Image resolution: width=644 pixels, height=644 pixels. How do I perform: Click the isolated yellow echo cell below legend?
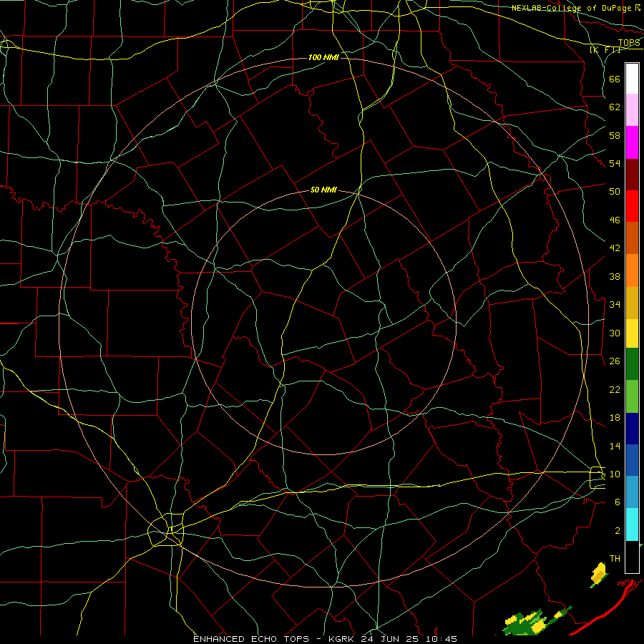(598, 575)
